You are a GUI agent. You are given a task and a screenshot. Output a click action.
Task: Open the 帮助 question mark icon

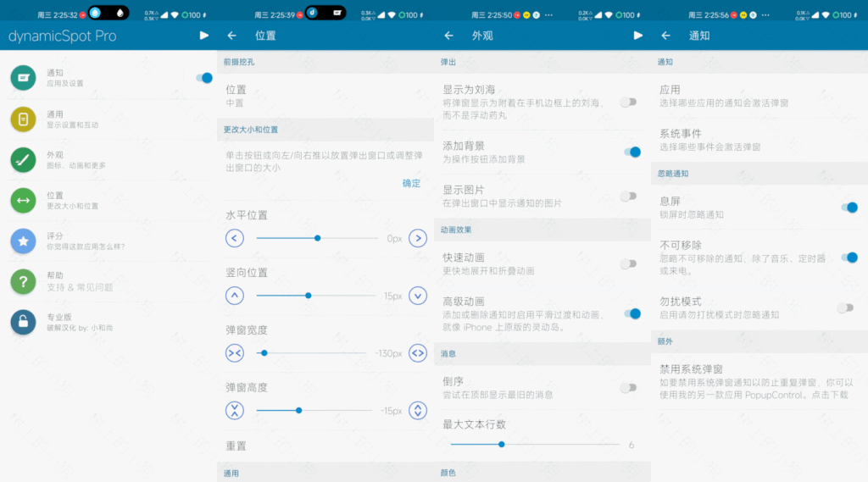23,281
